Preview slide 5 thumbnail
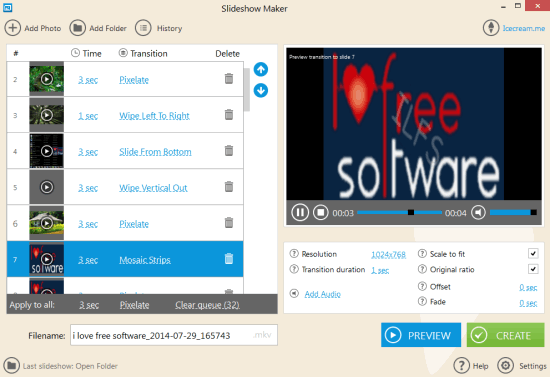This screenshot has height=377, width=550. (x=47, y=187)
